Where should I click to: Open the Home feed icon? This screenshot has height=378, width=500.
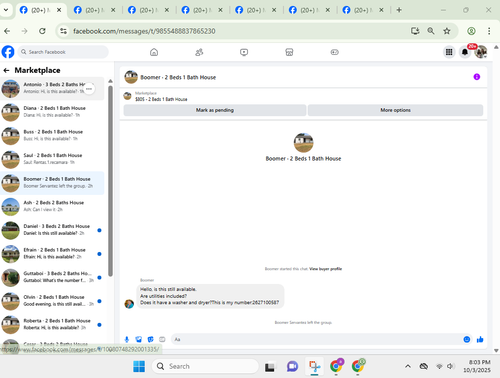(154, 52)
